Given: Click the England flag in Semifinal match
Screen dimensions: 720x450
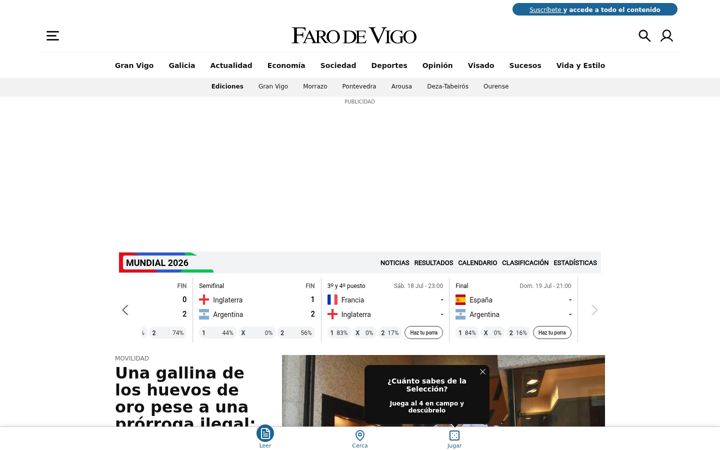Looking at the screenshot, I should (x=204, y=300).
